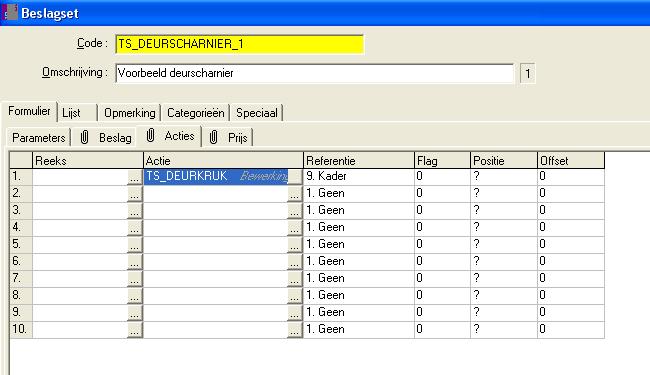This screenshot has height=375, width=650.
Task: Open the Opmerking tab
Action: point(129,113)
